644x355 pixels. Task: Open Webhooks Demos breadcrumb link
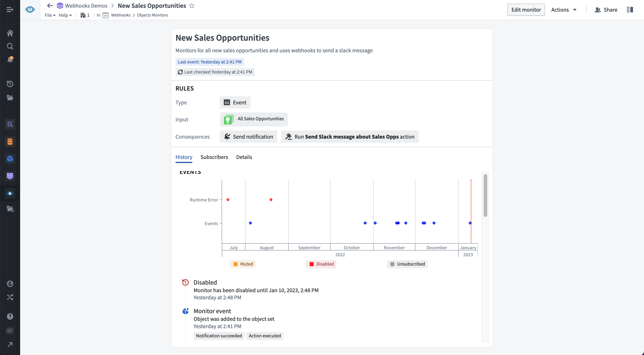tap(82, 6)
